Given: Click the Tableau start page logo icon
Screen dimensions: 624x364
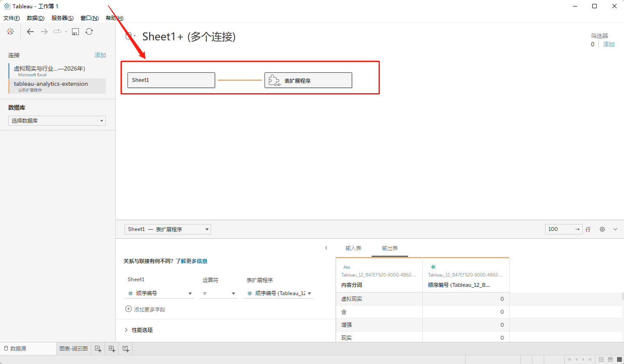Looking at the screenshot, I should click(10, 31).
